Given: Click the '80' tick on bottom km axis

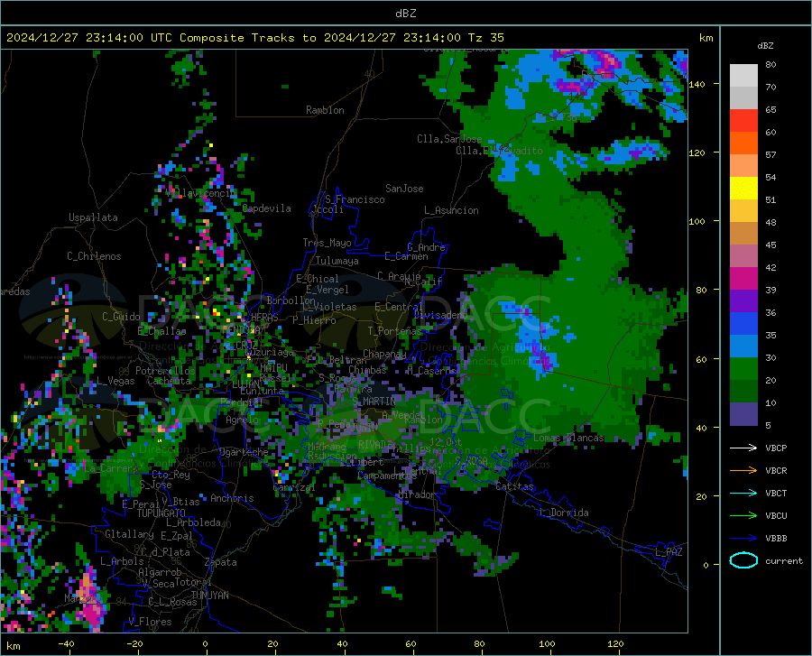Looking at the screenshot, I should (x=479, y=643).
